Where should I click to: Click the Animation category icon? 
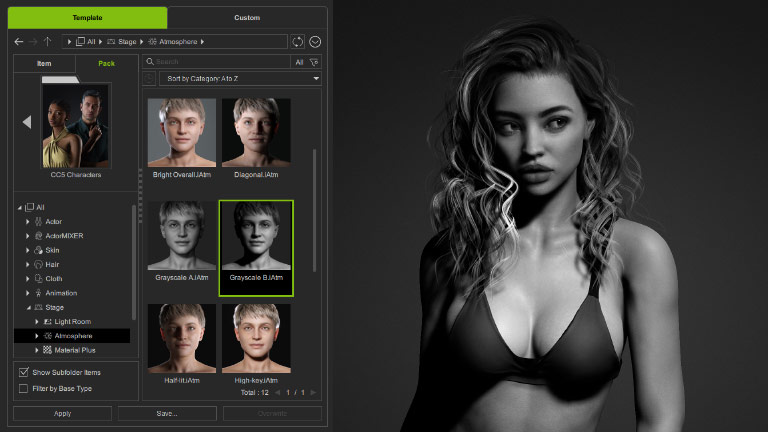[x=38, y=293]
